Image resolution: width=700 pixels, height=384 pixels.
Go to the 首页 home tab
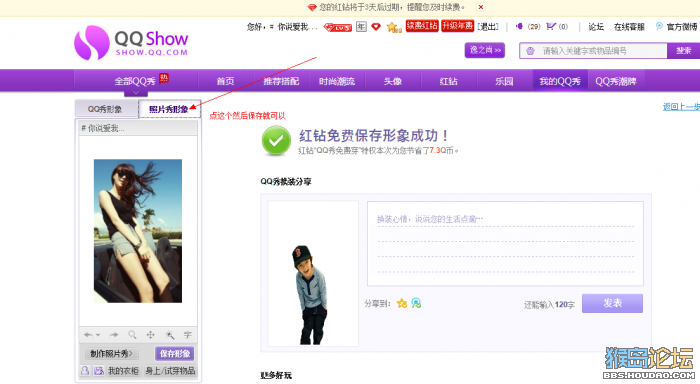225,81
